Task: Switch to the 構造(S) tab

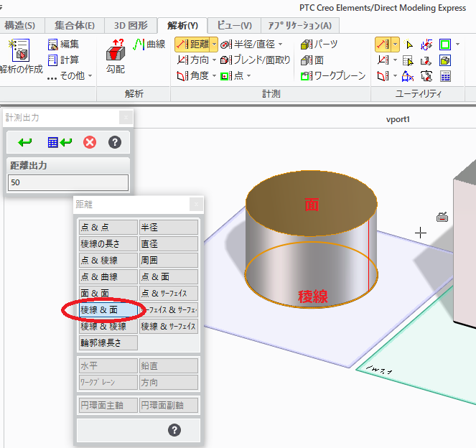Action: [19, 25]
